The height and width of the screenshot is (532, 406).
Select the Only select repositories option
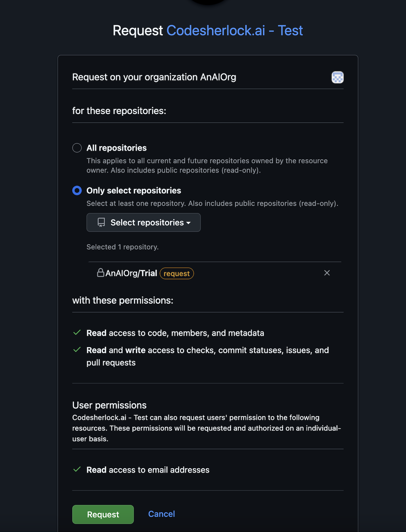[x=77, y=191]
